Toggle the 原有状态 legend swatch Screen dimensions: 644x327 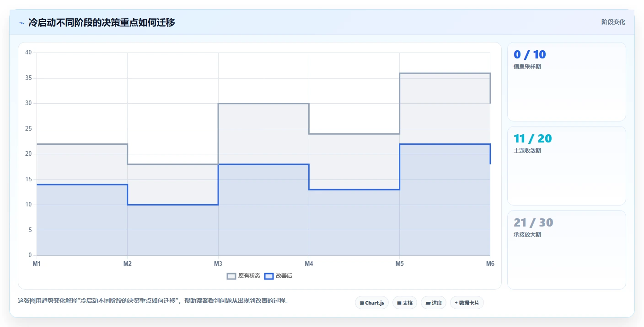point(231,276)
